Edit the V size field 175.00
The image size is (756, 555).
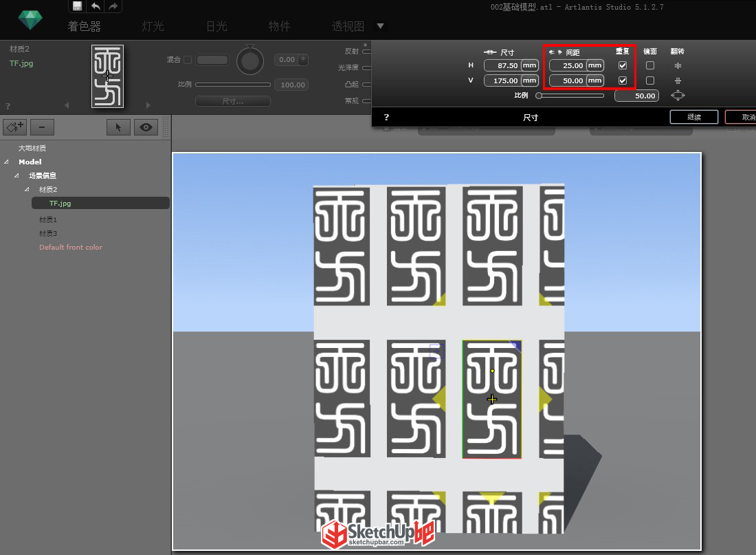(x=502, y=80)
